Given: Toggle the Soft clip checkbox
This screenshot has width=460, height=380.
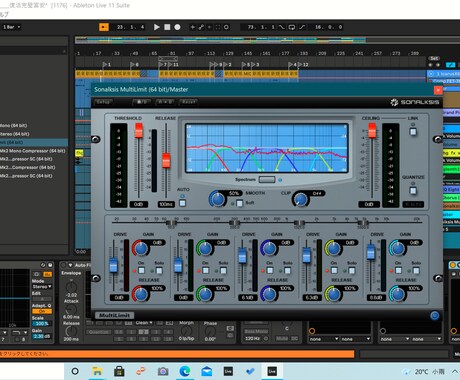Looking at the screenshot, I should [239, 203].
